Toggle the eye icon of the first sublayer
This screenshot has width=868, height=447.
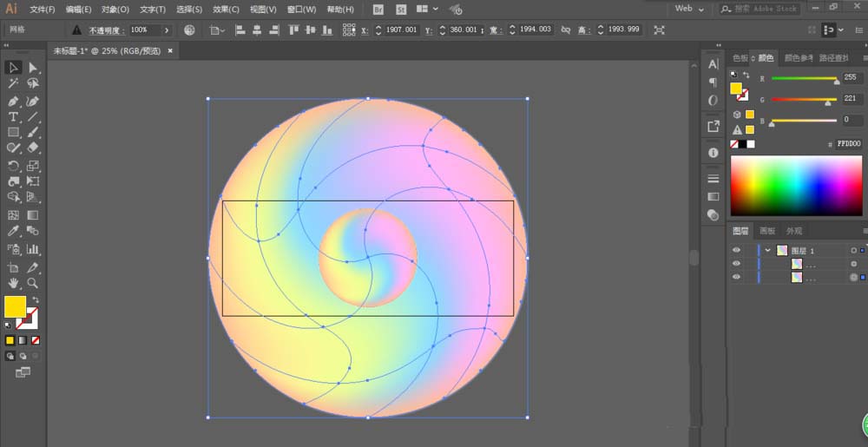point(736,264)
